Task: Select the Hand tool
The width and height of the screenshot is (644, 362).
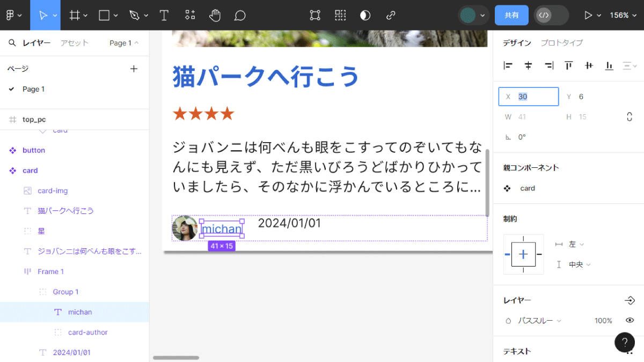Action: 215,15
